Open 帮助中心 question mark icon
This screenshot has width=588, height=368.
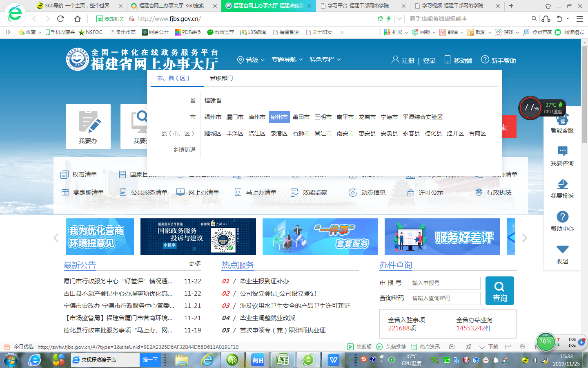coord(562,217)
